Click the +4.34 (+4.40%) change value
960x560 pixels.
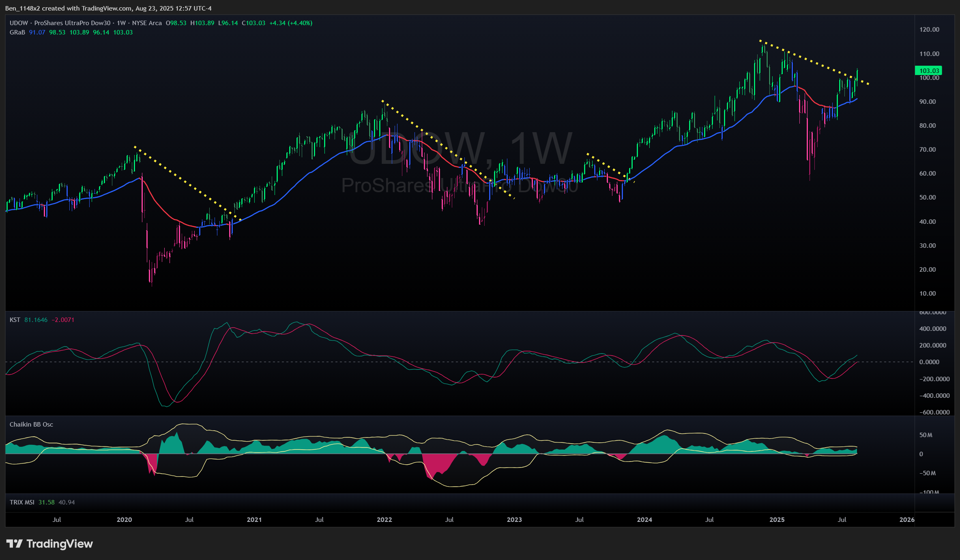pos(291,23)
